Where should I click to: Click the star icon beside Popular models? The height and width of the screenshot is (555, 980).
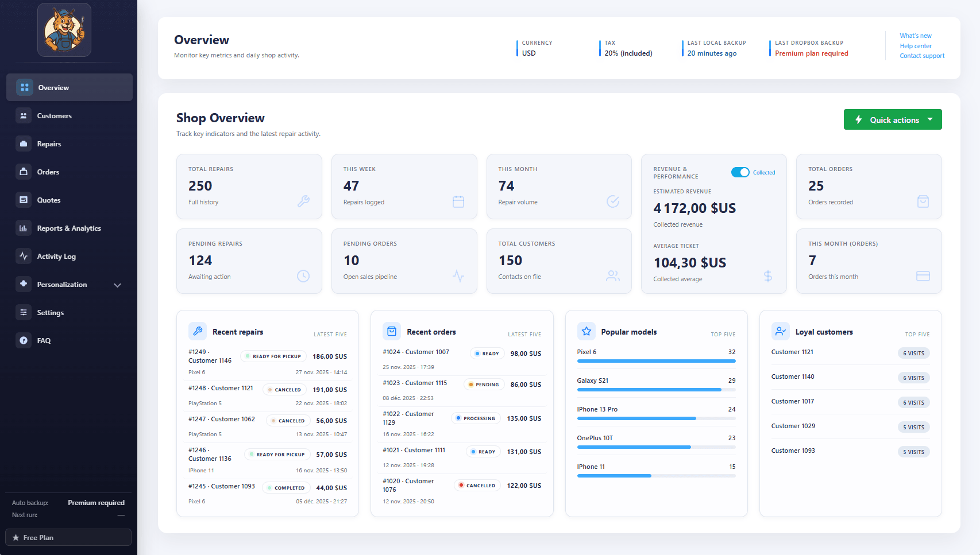click(586, 331)
